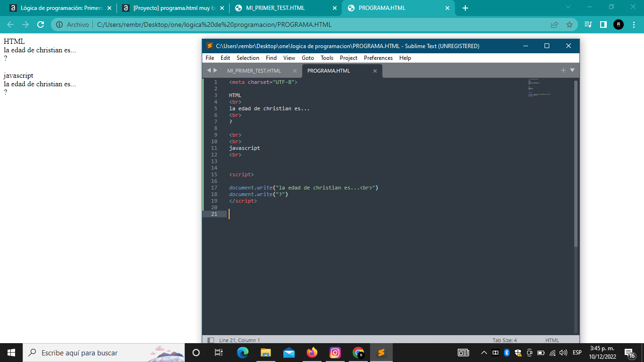Click taskbar search box
This screenshot has width=644, height=362.
[x=105, y=353]
